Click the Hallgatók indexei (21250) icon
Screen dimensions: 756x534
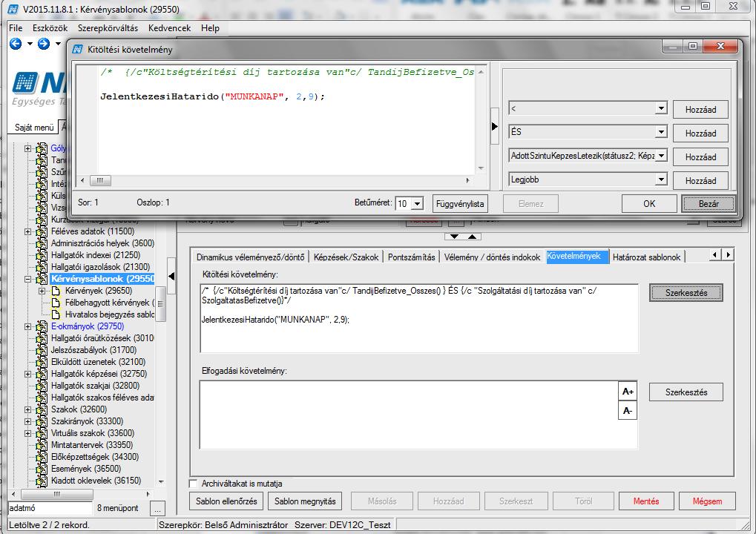[x=42, y=255]
